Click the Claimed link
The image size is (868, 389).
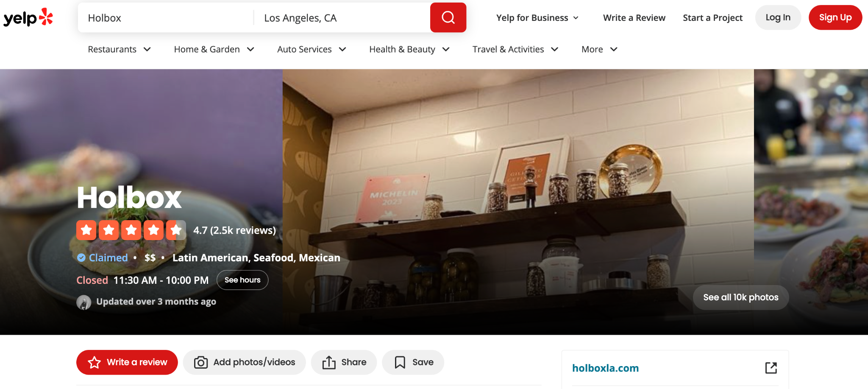[108, 257]
